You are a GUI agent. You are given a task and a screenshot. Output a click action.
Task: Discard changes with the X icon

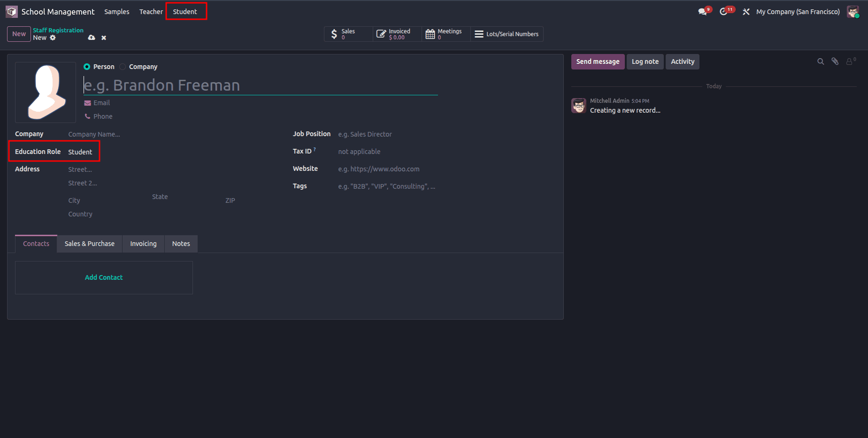(104, 38)
